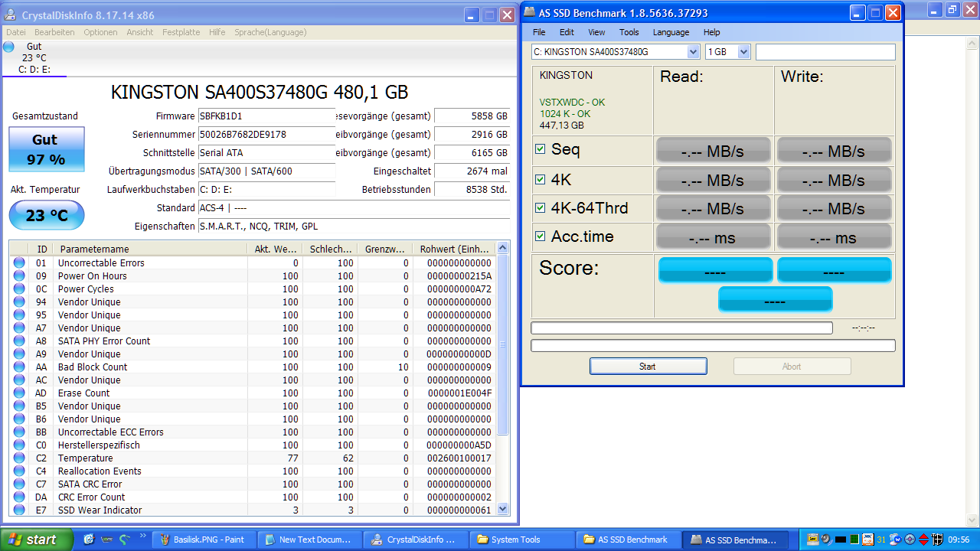Click the drive health orb above 23 °C in disk bar

coord(8,47)
